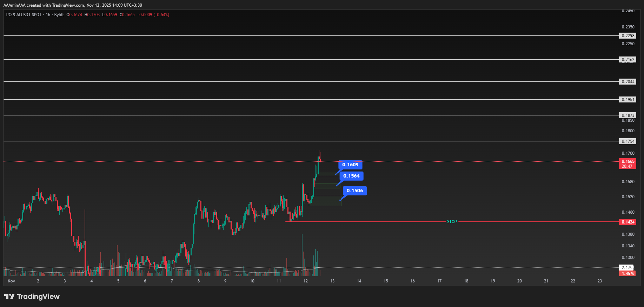The image size is (644, 307).
Task: Click the current price 0.1665 countdown tag
Action: (628, 164)
